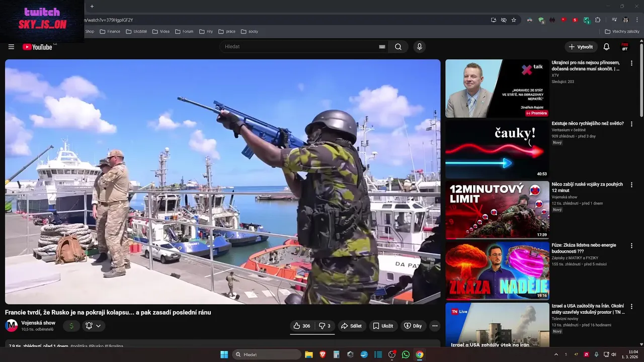Focus the YouTube Hledat search field
This screenshot has width=644, height=362.
304,47
